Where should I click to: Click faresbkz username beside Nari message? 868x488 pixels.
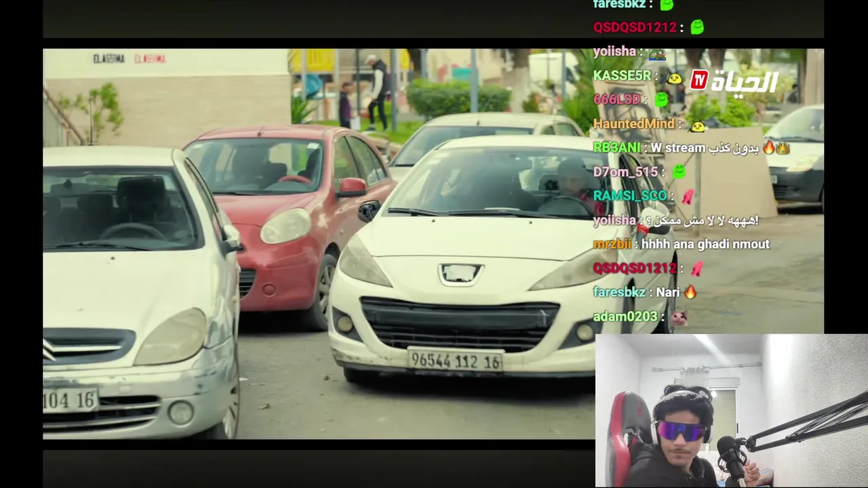pyautogui.click(x=619, y=292)
